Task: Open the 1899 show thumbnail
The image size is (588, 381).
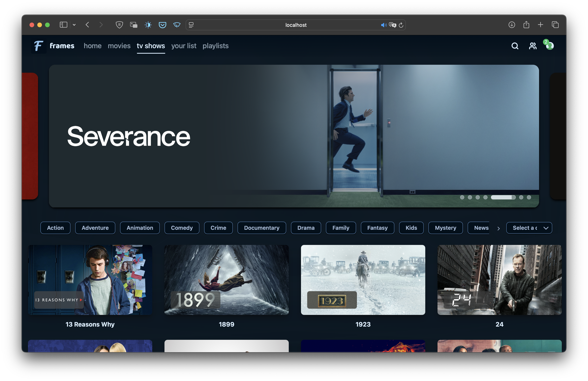Action: [x=226, y=280]
